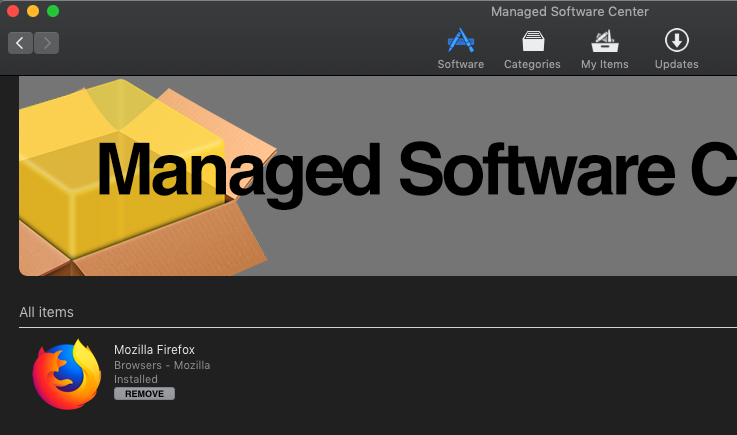The width and height of the screenshot is (737, 435).
Task: Click the REMOVE button for Mozilla Firefox
Action: coord(144,394)
